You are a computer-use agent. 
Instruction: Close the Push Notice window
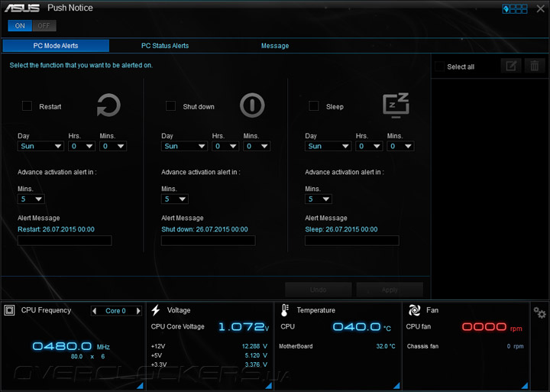541,8
